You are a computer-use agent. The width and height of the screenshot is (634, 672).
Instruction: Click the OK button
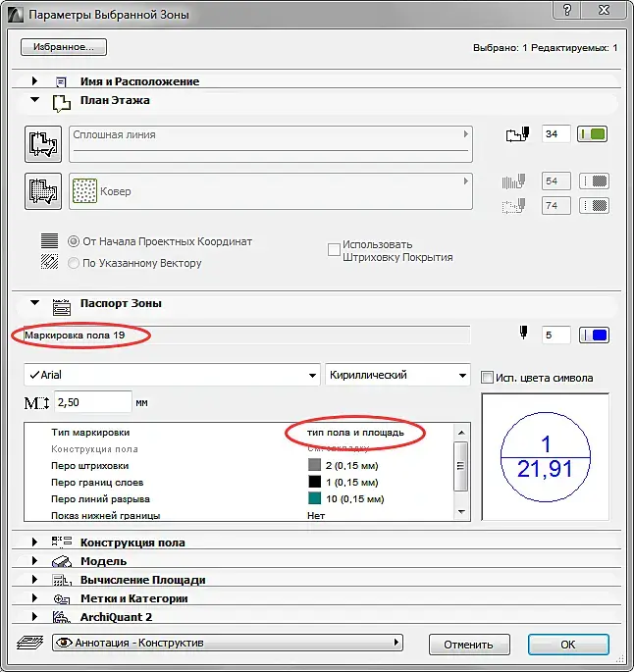tap(568, 645)
